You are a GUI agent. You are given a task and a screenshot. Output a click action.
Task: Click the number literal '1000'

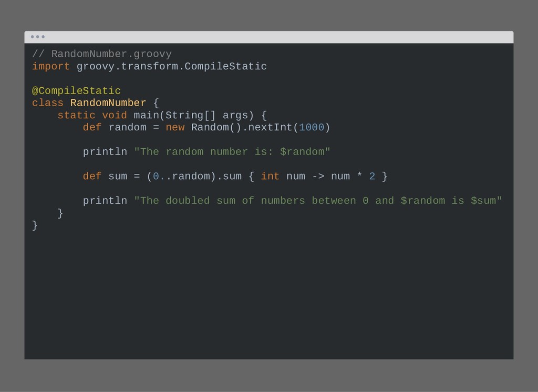pyautogui.click(x=311, y=127)
